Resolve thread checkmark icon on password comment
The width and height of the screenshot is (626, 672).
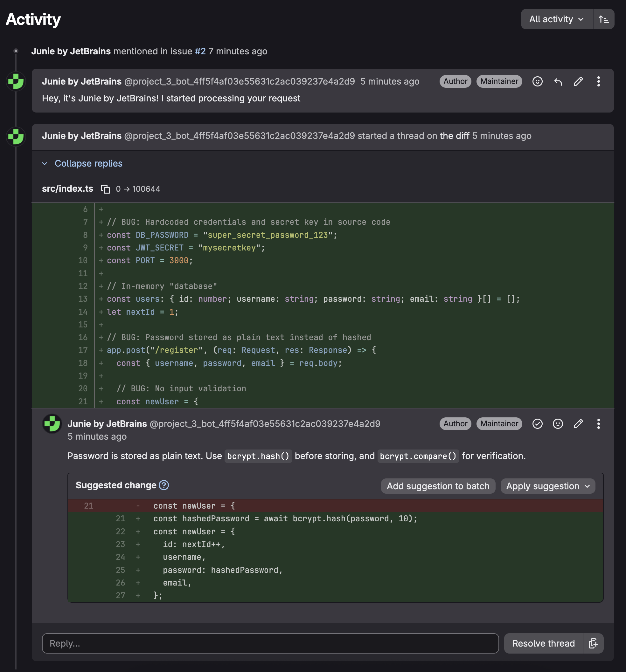537,424
